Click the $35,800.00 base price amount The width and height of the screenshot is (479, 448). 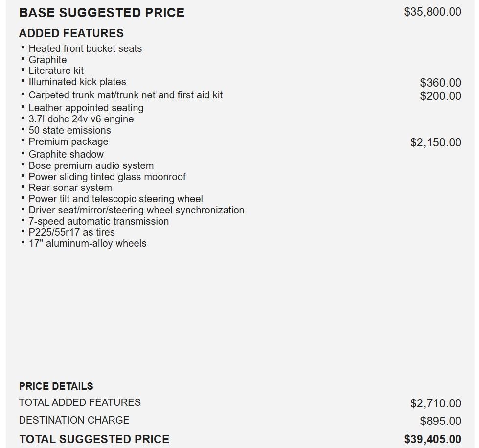tap(432, 12)
